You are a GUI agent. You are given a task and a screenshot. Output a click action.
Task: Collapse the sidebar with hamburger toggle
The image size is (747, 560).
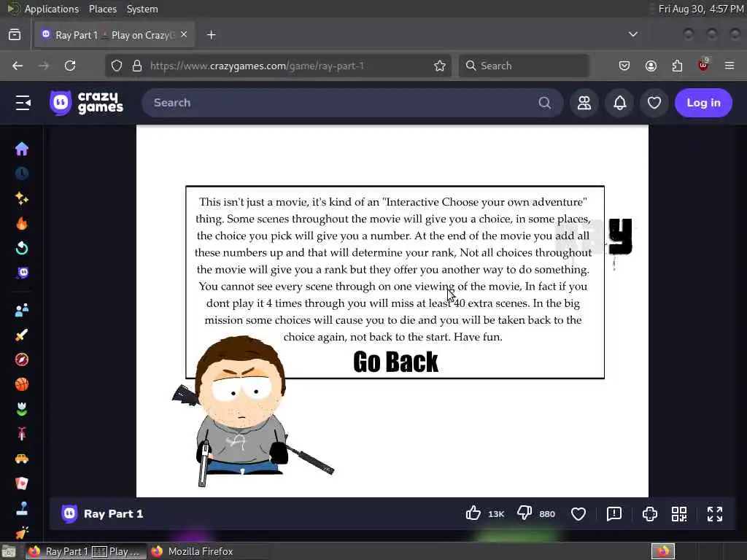point(23,103)
